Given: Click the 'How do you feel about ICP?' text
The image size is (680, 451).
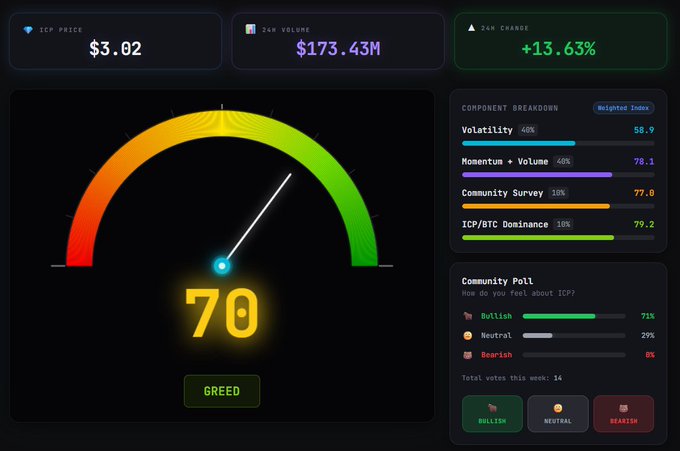Looking at the screenshot, I should 518,294.
